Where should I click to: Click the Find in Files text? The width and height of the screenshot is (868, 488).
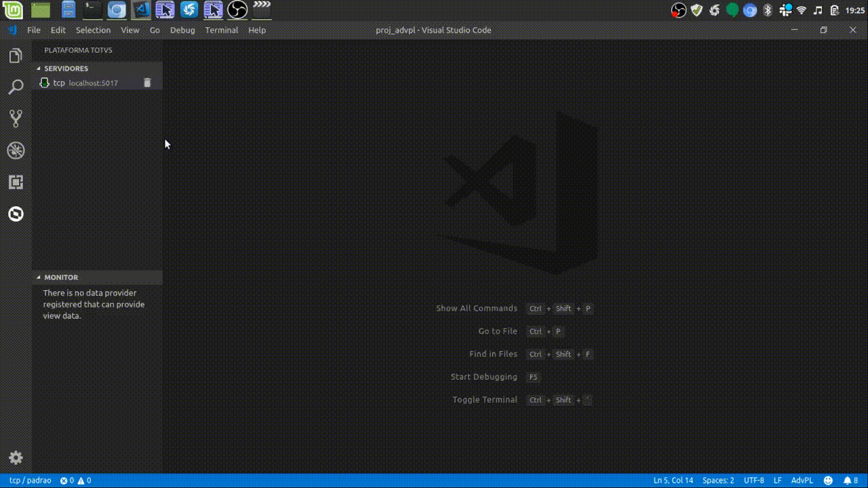(x=493, y=354)
